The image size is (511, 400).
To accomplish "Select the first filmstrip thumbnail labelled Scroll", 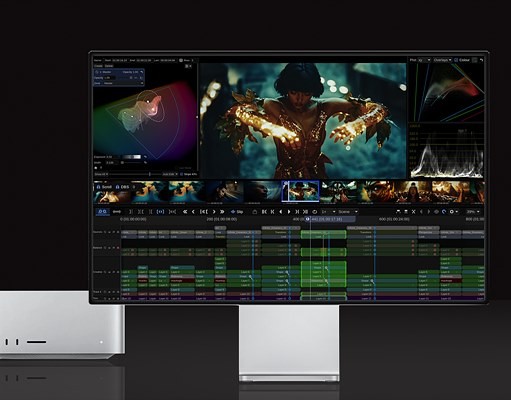I will [x=112, y=192].
